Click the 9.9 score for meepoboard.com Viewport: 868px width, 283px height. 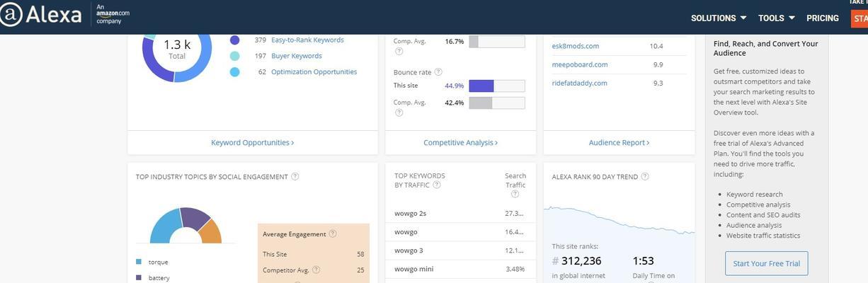[658, 64]
